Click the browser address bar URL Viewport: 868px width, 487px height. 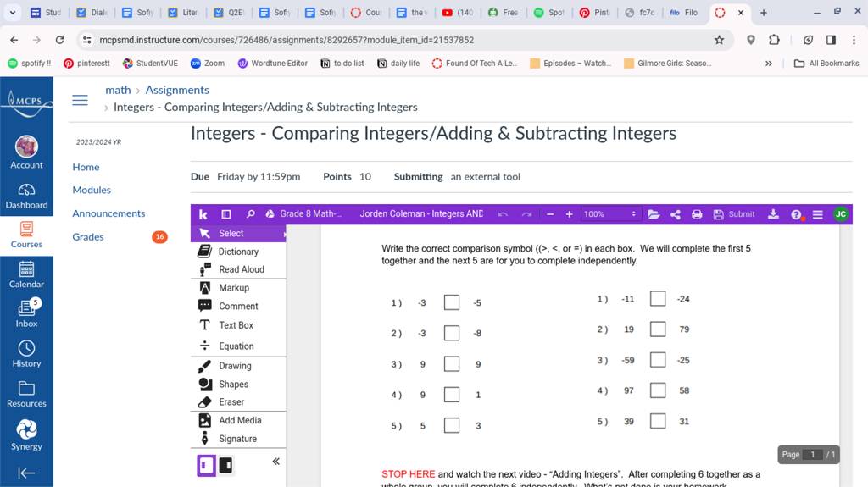287,40
